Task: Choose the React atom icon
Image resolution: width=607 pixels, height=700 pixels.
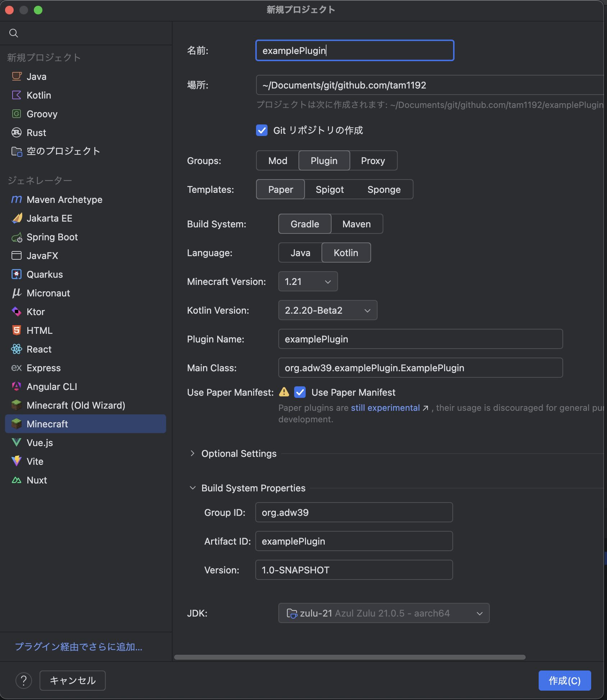Action: pyautogui.click(x=17, y=349)
